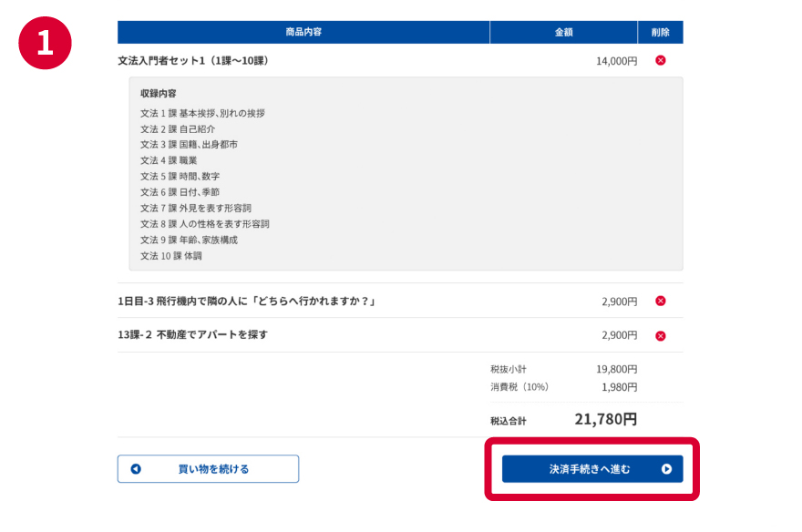Click the right arrow icon on 決済手続きへ進む
This screenshot has height=532, width=802.
(666, 469)
